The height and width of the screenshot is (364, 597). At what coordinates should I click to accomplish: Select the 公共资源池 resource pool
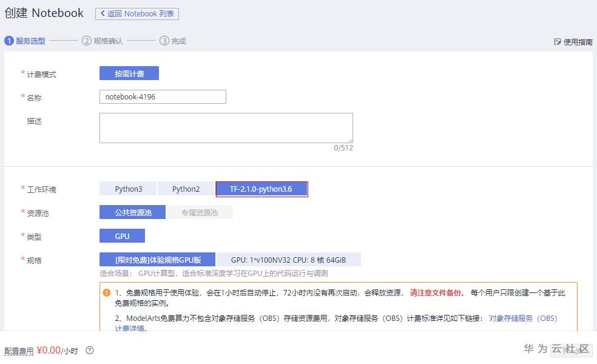pyautogui.click(x=132, y=212)
